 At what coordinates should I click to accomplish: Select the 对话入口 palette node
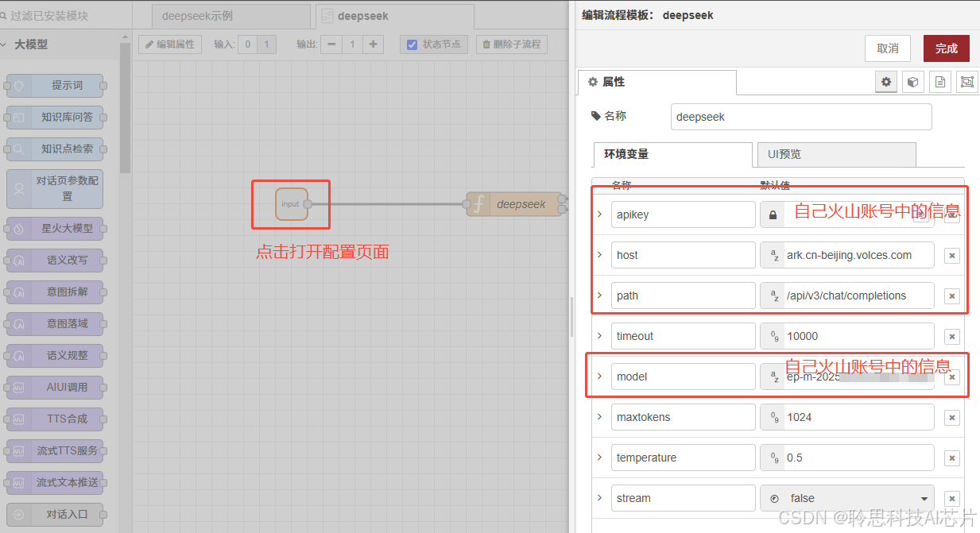(56, 514)
